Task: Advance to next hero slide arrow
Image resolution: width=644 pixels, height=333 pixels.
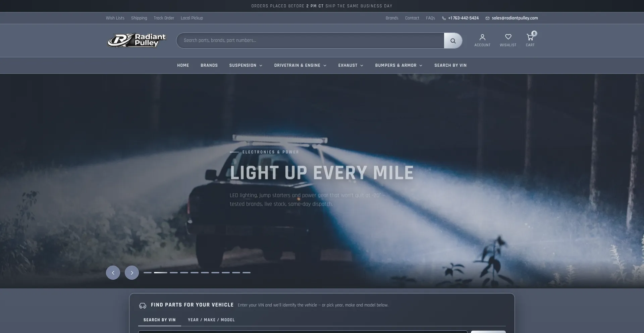Action: [x=132, y=273]
